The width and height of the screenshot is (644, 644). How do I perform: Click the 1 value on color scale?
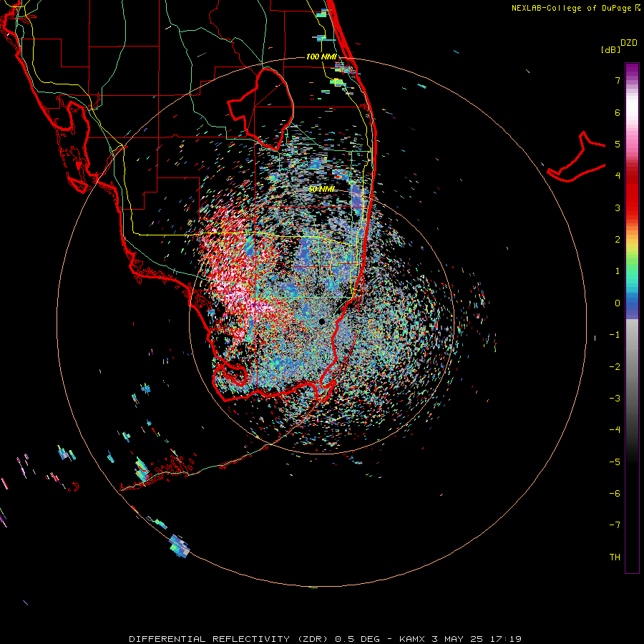618,271
